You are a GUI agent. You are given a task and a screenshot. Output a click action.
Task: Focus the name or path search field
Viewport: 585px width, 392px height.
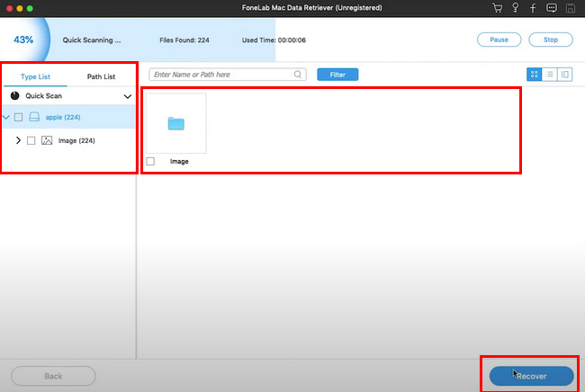coord(228,75)
